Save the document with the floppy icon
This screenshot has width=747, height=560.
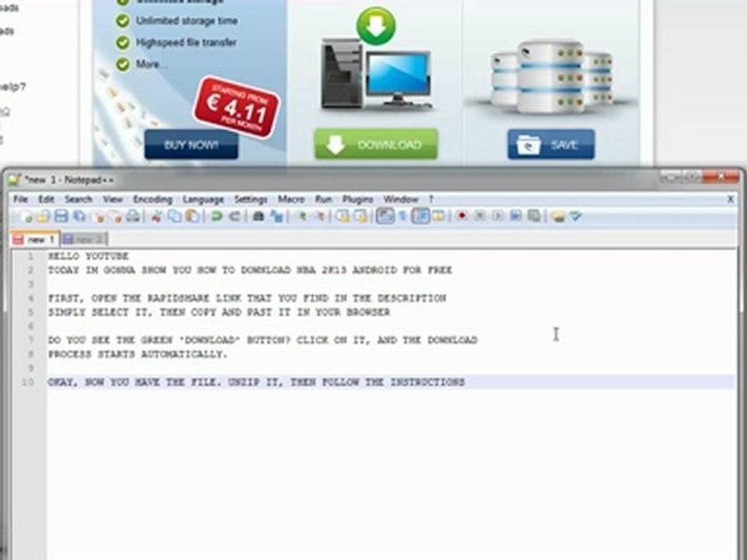click(61, 217)
